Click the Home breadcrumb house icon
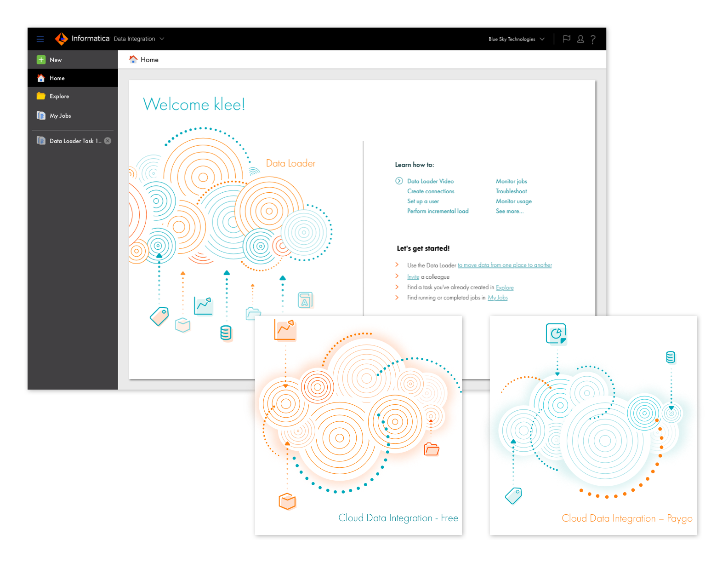Screen dimensions: 728x563 tap(133, 59)
